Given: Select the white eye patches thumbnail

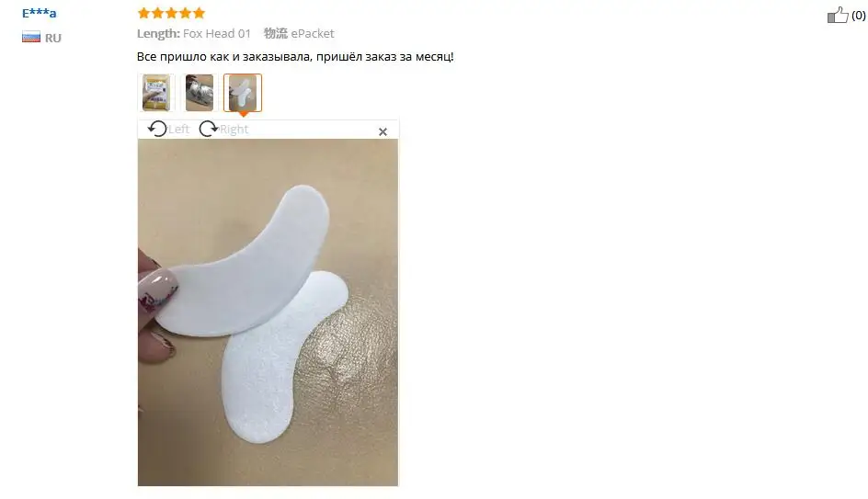Looking at the screenshot, I should pyautogui.click(x=243, y=93).
